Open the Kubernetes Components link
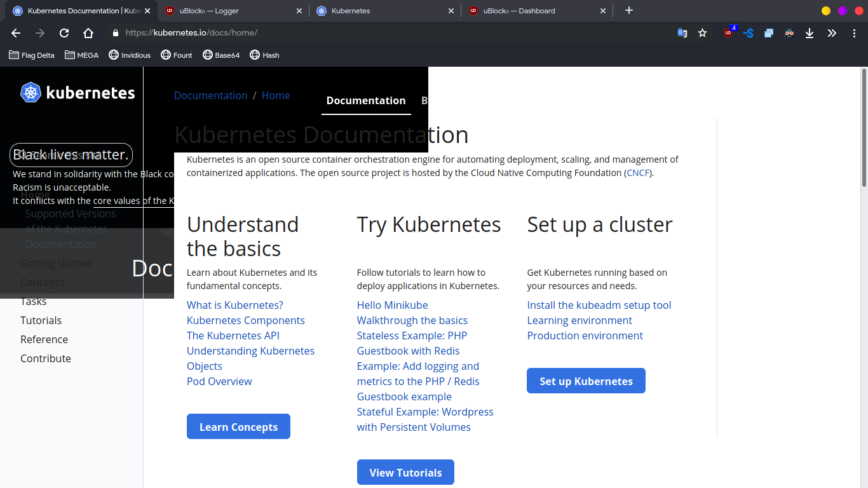868x488 pixels. tap(246, 320)
